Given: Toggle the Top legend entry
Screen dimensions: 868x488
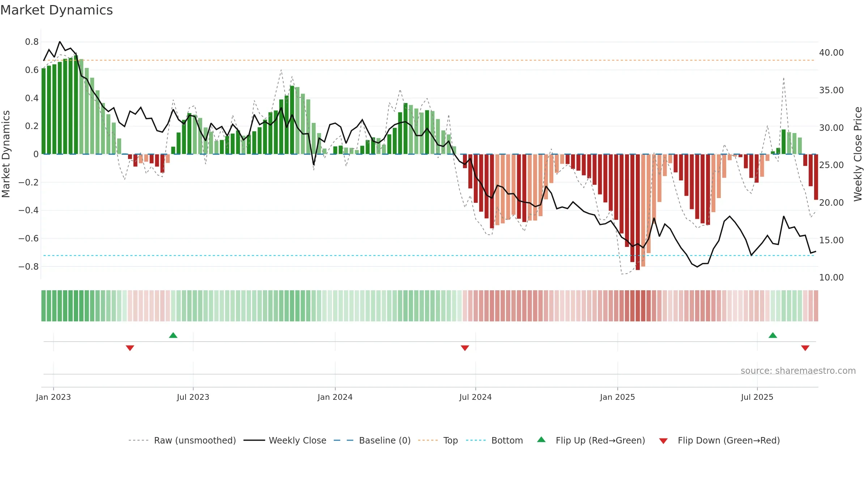Looking at the screenshot, I should pos(438,440).
